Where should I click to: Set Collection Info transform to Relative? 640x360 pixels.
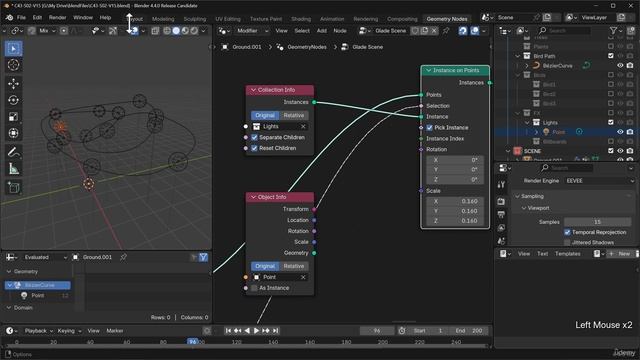click(x=294, y=116)
